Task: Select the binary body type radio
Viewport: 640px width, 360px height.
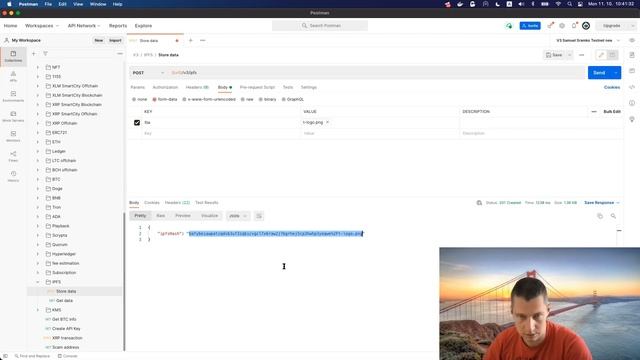Action: pos(260,99)
